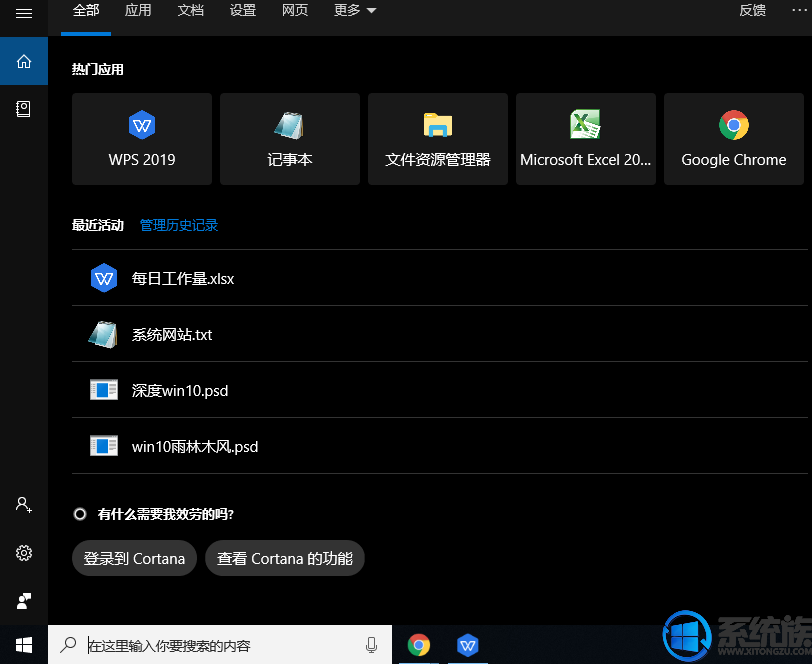Open recent file 深度win10.psd
The image size is (812, 664).
[x=440, y=391]
